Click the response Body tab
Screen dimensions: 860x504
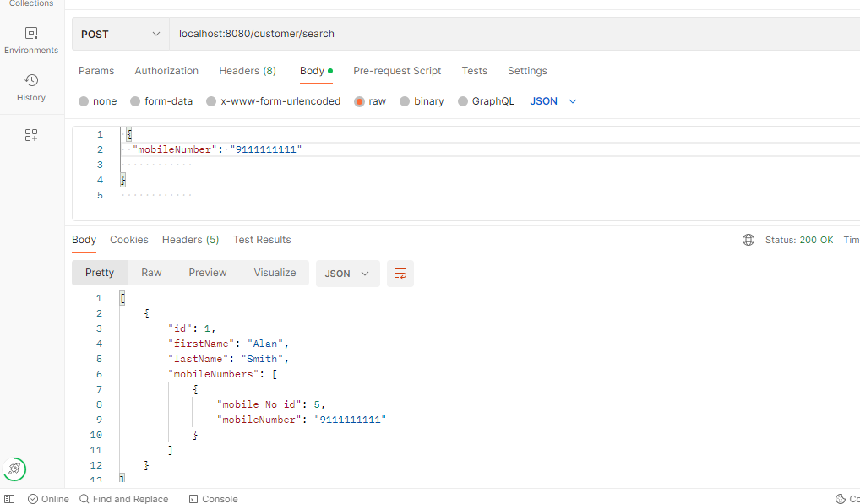[x=84, y=240]
